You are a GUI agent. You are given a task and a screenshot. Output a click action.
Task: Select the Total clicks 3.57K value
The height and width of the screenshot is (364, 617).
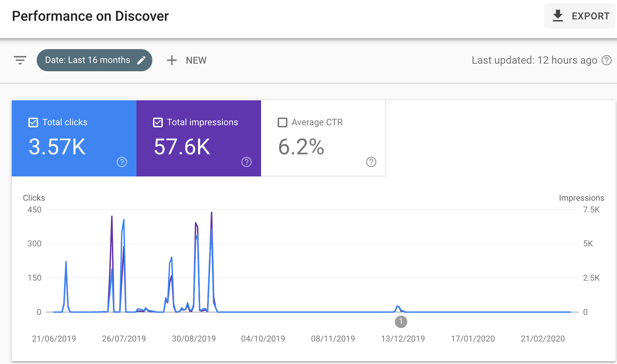[57, 147]
